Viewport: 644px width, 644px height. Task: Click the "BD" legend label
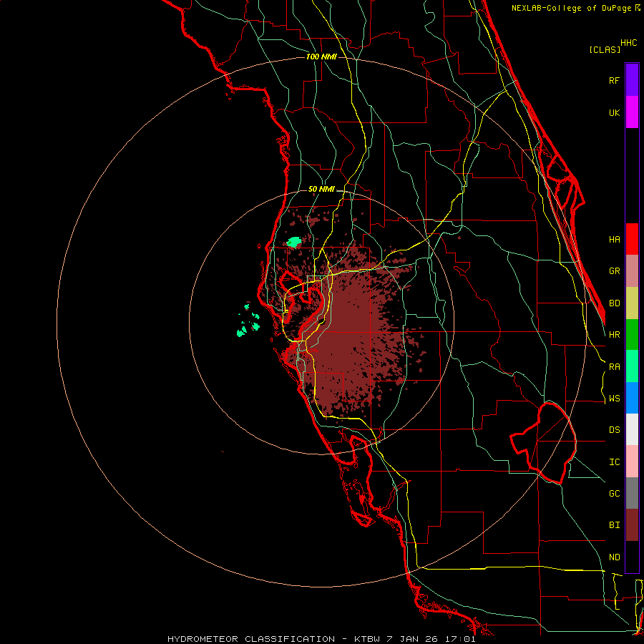click(614, 303)
